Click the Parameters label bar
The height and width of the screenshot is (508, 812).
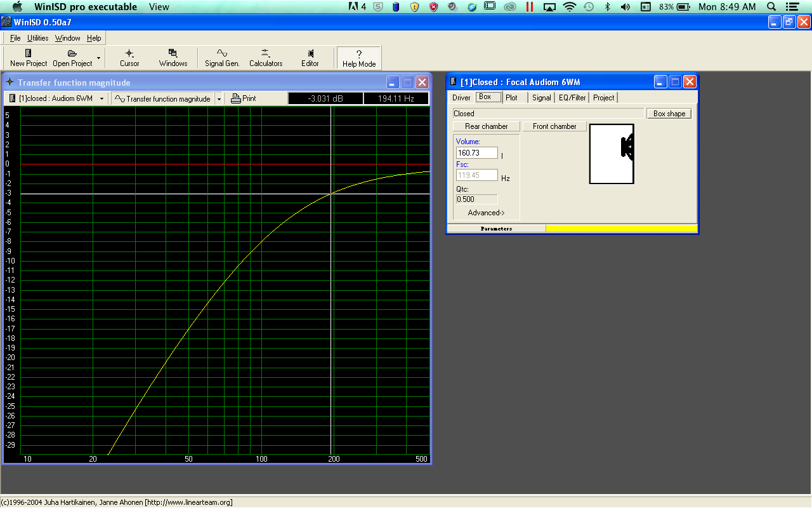tap(496, 229)
